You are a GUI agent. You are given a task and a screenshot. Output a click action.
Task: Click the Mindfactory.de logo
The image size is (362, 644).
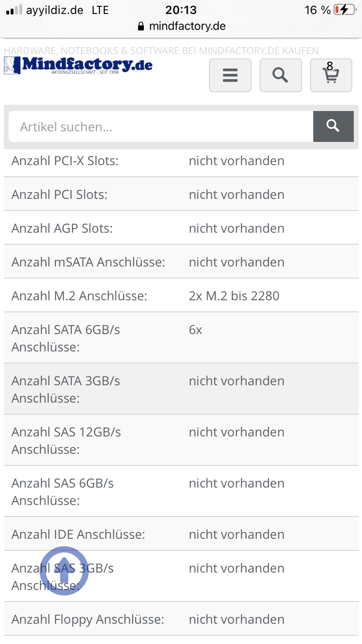click(78, 66)
